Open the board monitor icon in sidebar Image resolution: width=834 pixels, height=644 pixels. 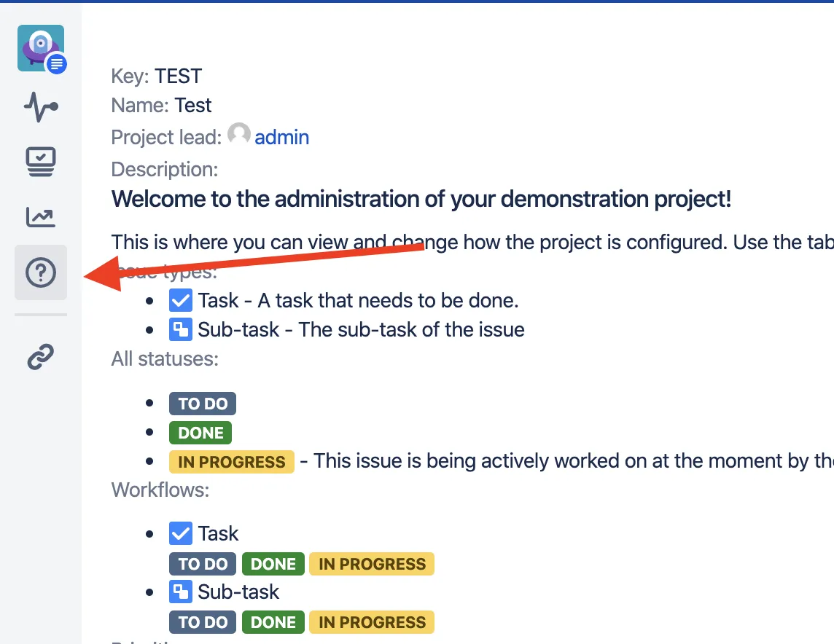(x=41, y=162)
